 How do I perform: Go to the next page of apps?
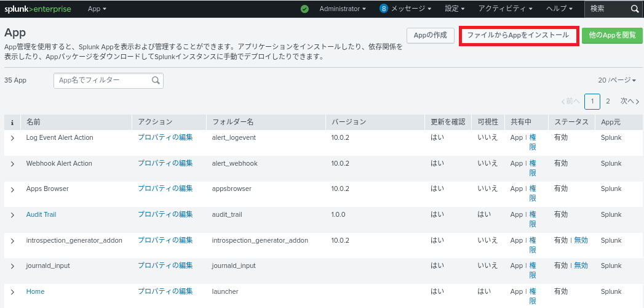tap(629, 101)
